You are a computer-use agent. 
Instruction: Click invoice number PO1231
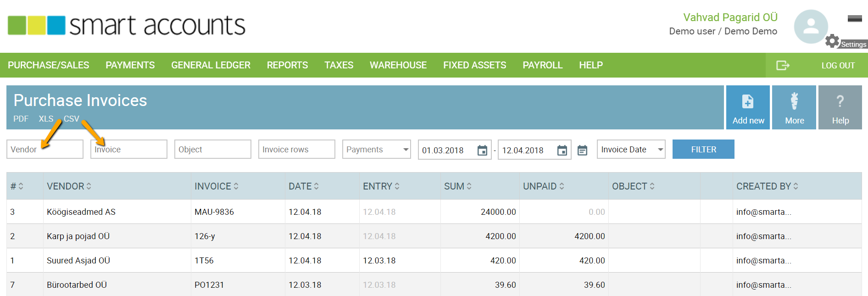(x=209, y=285)
